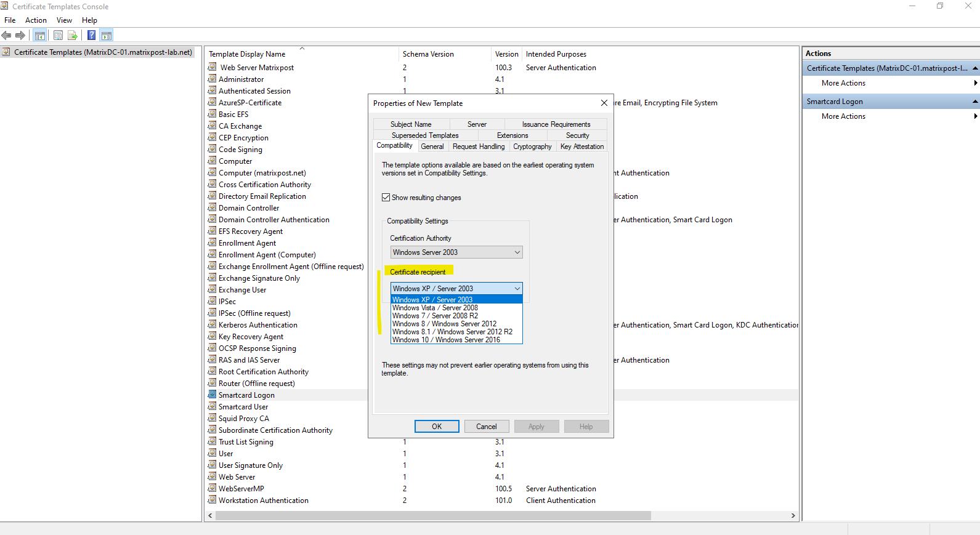
Task: Open the Help menu
Action: tap(89, 20)
